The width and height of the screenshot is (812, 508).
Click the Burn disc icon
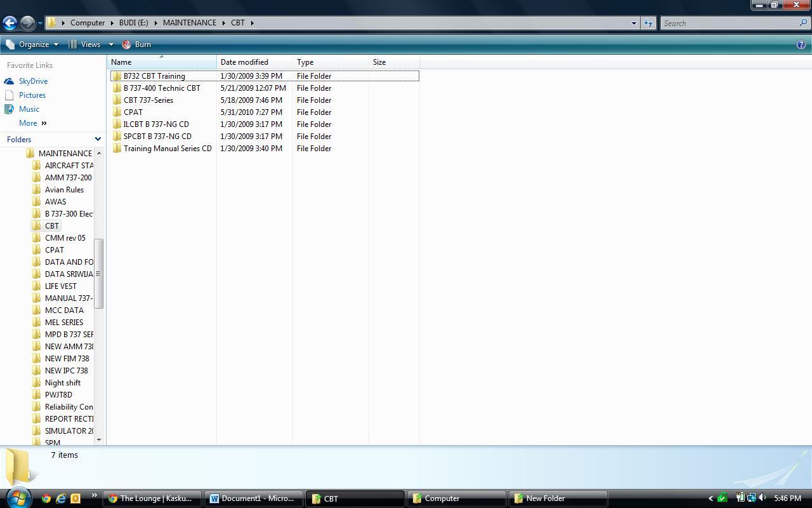[126, 44]
